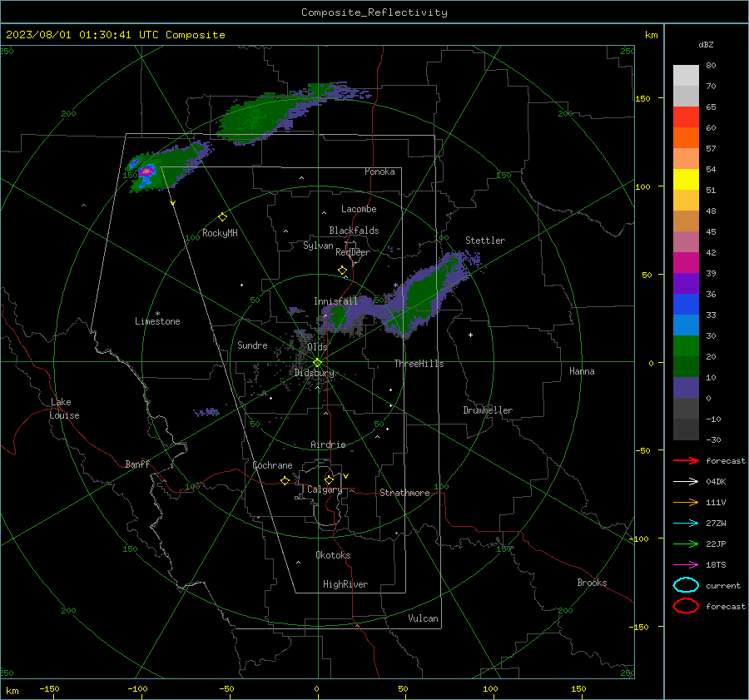Click the Sundre label
Image resolution: width=749 pixels, height=700 pixels.
252,345
